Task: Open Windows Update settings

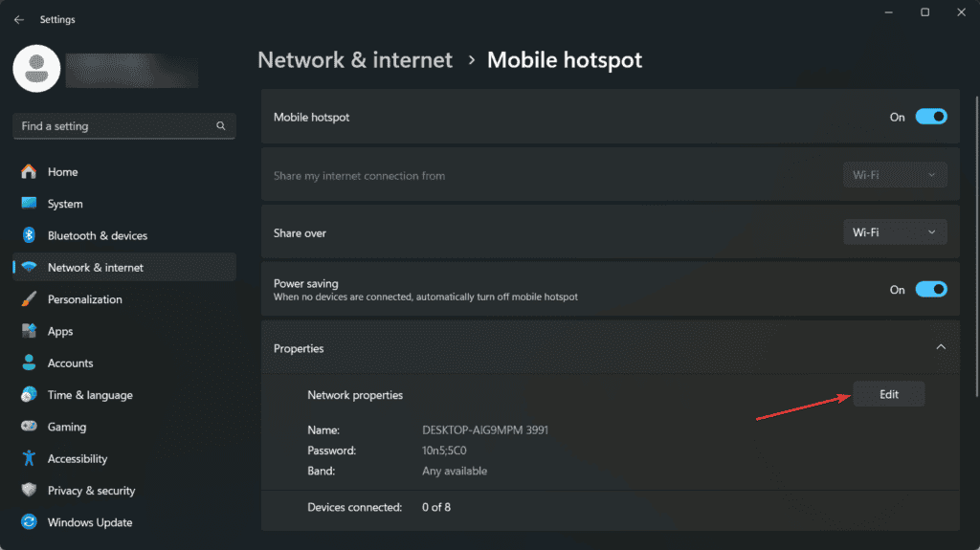Action: point(124,522)
